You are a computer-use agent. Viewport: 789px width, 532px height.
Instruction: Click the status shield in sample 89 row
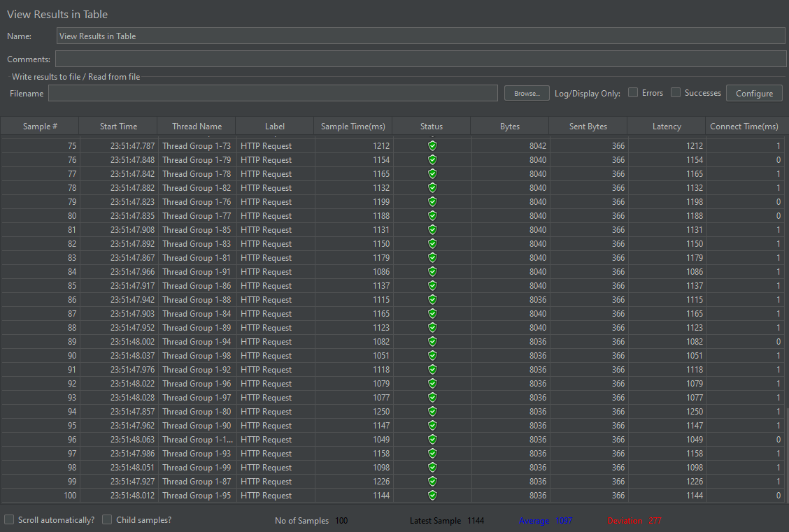pyautogui.click(x=432, y=341)
